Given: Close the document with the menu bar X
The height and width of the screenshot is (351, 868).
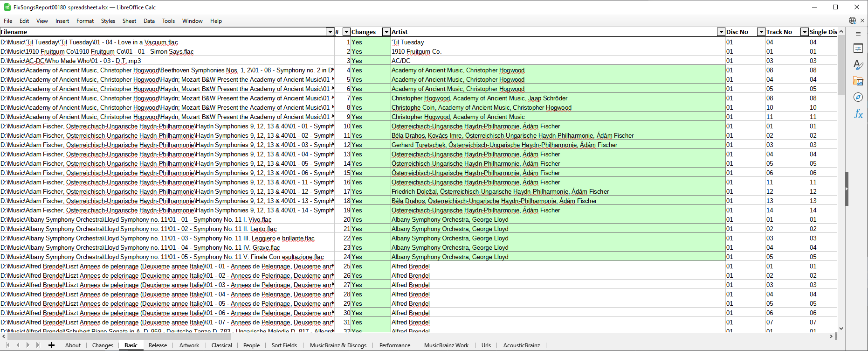Looking at the screenshot, I should pos(862,21).
